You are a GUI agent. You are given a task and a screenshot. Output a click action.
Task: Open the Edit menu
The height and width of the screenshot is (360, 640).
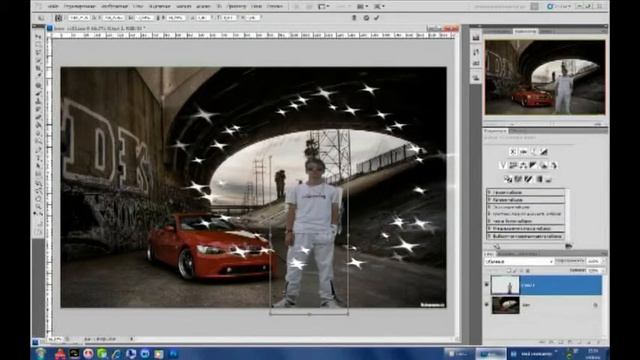[80, 7]
